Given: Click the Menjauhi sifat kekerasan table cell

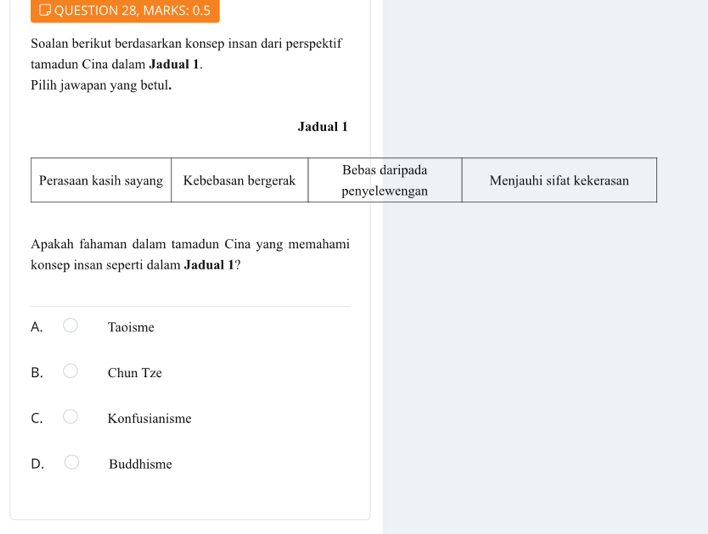Looking at the screenshot, I should (x=559, y=180).
